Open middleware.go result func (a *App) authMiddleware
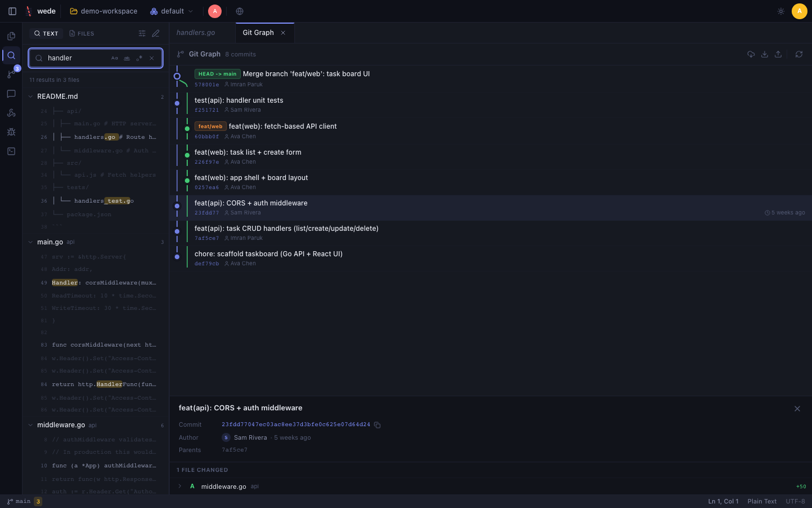 tap(96, 466)
